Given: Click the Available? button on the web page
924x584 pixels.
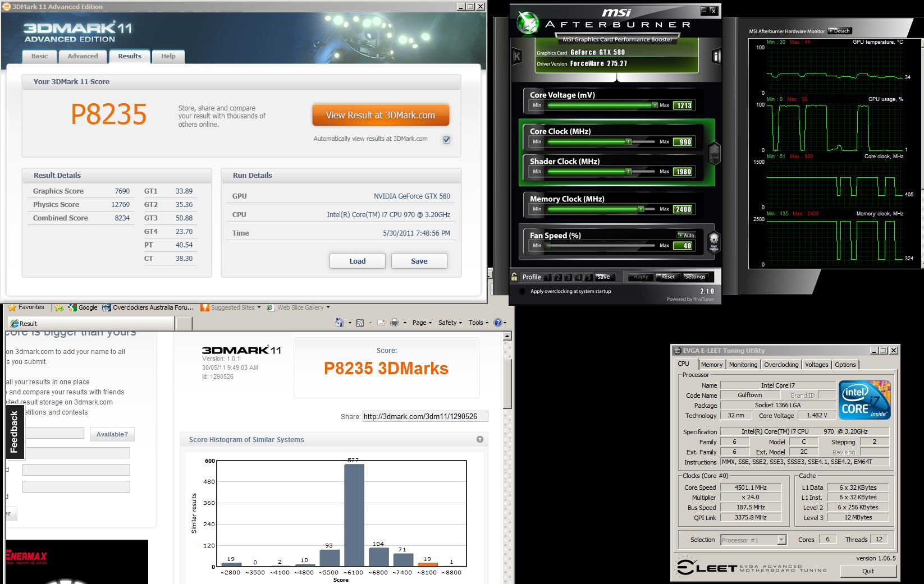Looking at the screenshot, I should [112, 434].
